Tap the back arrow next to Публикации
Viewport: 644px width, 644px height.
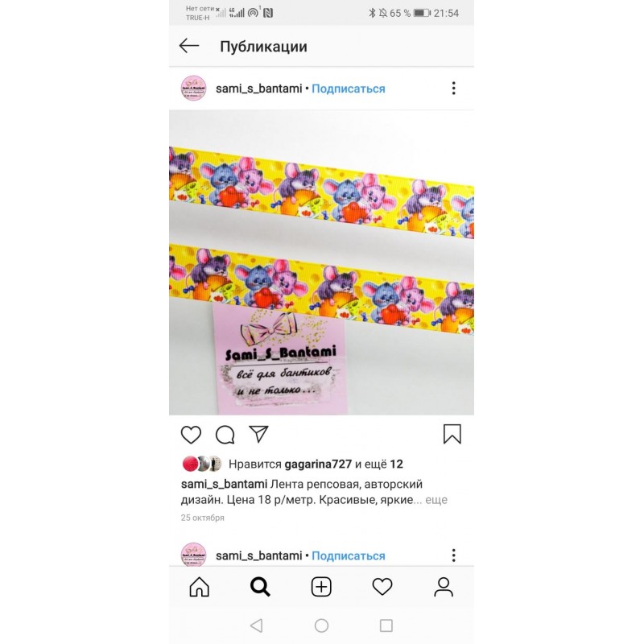click(189, 46)
